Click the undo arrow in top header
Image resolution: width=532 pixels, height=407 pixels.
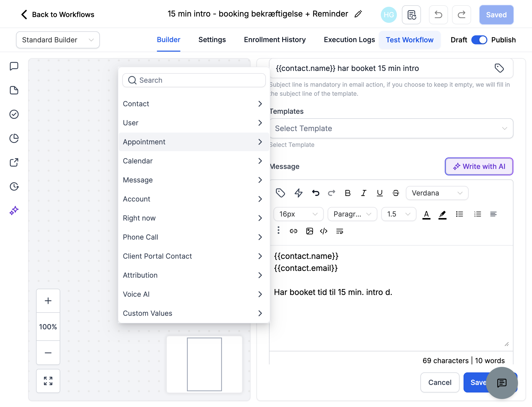[438, 15]
